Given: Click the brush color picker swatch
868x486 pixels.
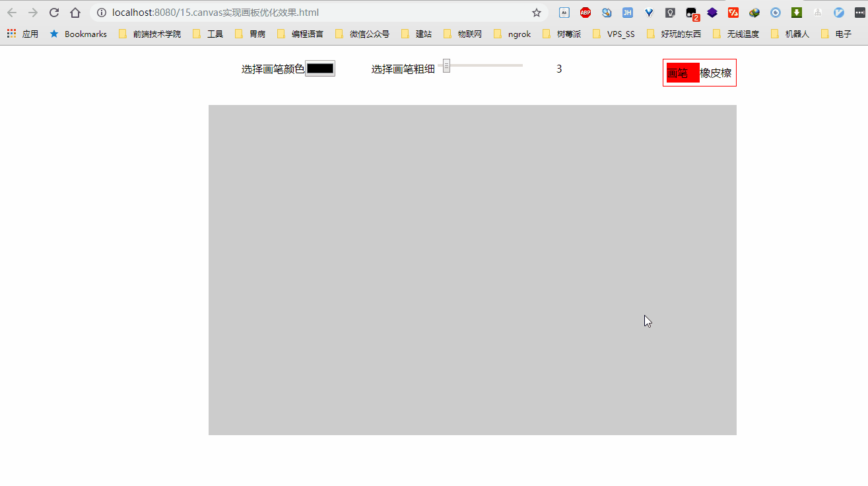Looking at the screenshot, I should click(320, 68).
